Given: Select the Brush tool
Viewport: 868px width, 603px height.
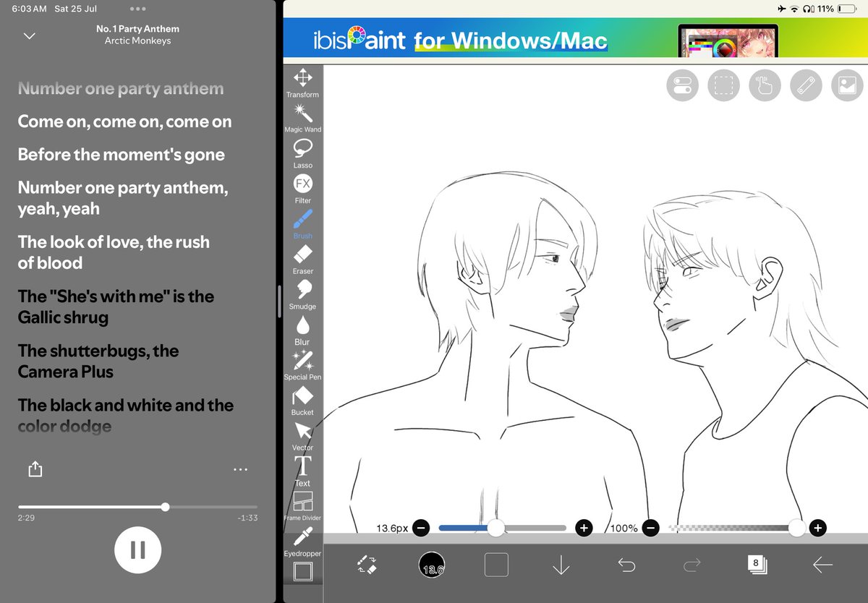Looking at the screenshot, I should coord(302,225).
